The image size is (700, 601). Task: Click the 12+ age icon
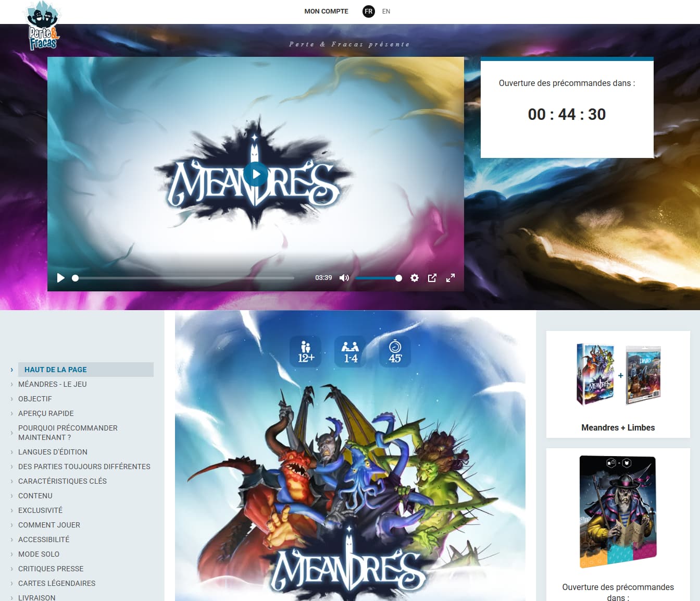coord(306,351)
